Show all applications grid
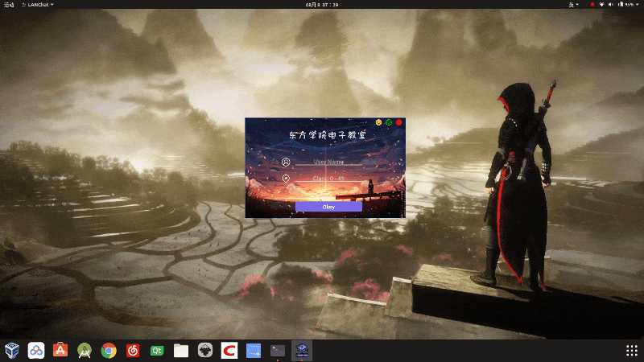Viewport: 644px width, 362px height. click(x=632, y=351)
